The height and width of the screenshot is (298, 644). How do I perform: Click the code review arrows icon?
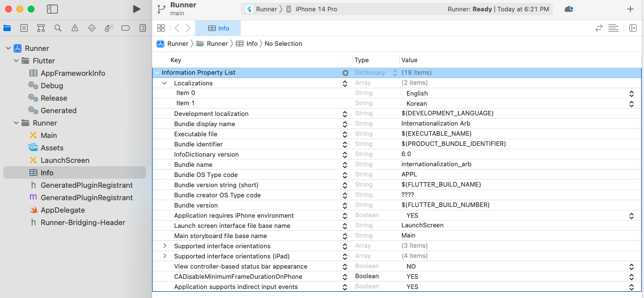(599, 28)
